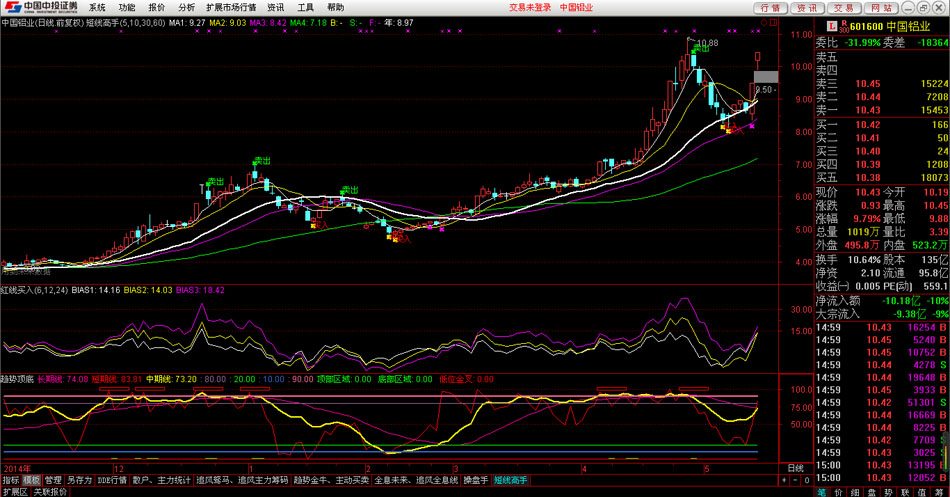Click the 行情 button at top right
Viewport: 950px width, 497px height.
pos(771,8)
